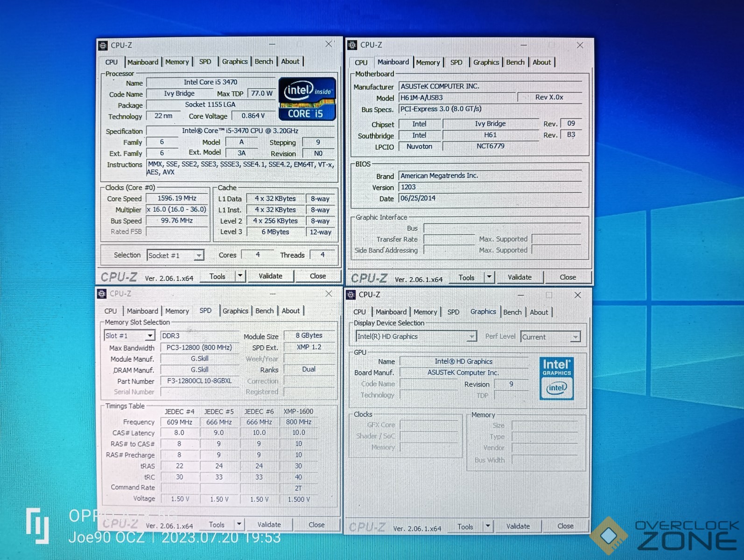744x560 pixels.
Task: Open the Bench tab in the Graphics window
Action: click(512, 312)
